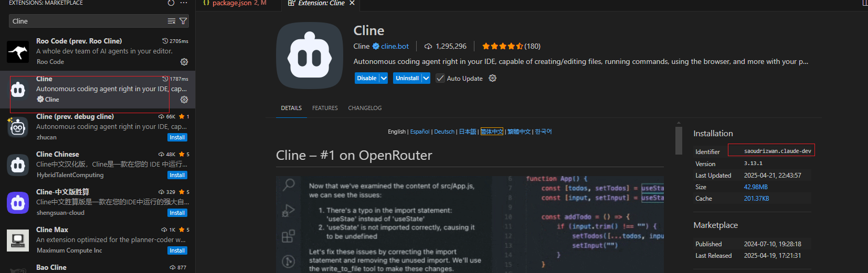Open the FEATURES tab

pos(325,108)
